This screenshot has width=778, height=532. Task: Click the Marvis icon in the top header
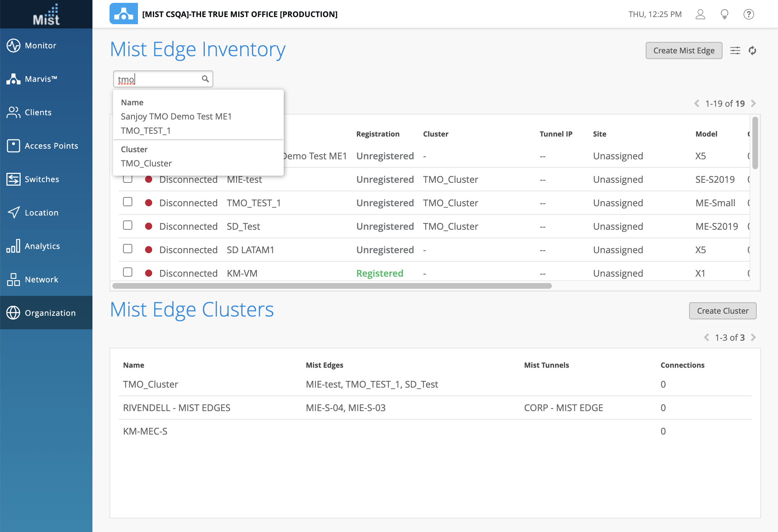coord(123,14)
